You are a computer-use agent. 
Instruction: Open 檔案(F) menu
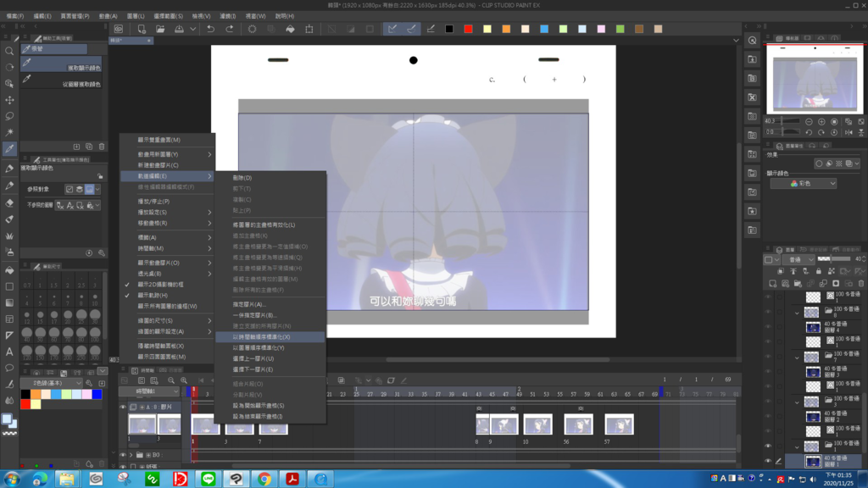click(x=15, y=16)
